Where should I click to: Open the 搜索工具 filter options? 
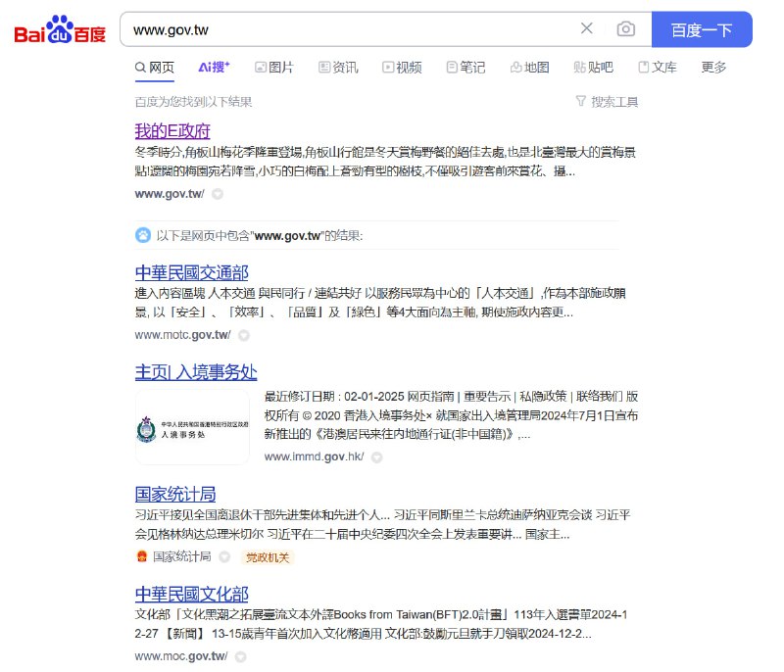coord(610,101)
